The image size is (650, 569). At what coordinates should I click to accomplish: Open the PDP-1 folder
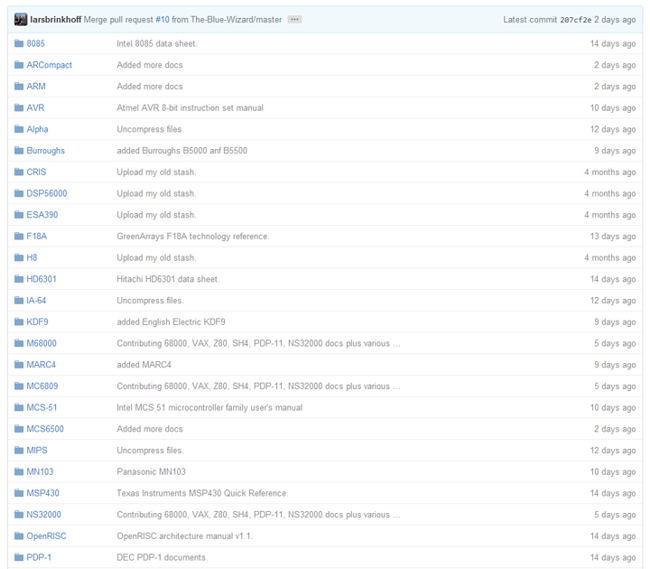39,557
